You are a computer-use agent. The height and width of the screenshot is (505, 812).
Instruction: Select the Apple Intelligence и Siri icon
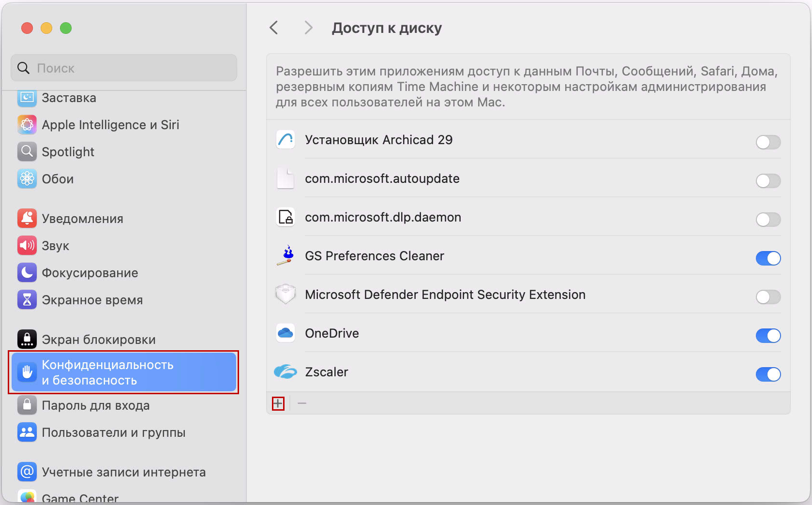point(27,124)
